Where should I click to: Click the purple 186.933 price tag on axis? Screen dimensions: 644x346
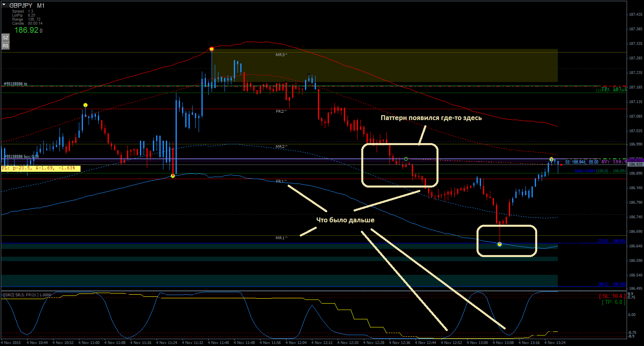(x=636, y=160)
